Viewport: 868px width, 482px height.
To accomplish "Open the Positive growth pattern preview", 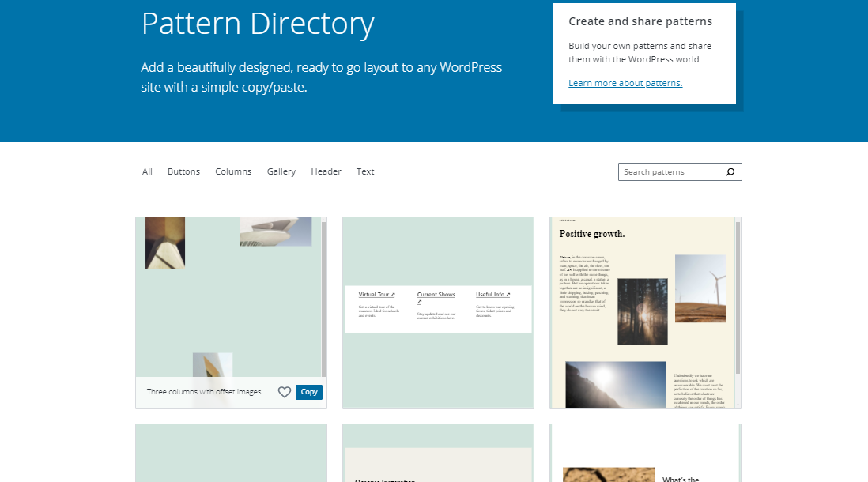I will [x=645, y=313].
